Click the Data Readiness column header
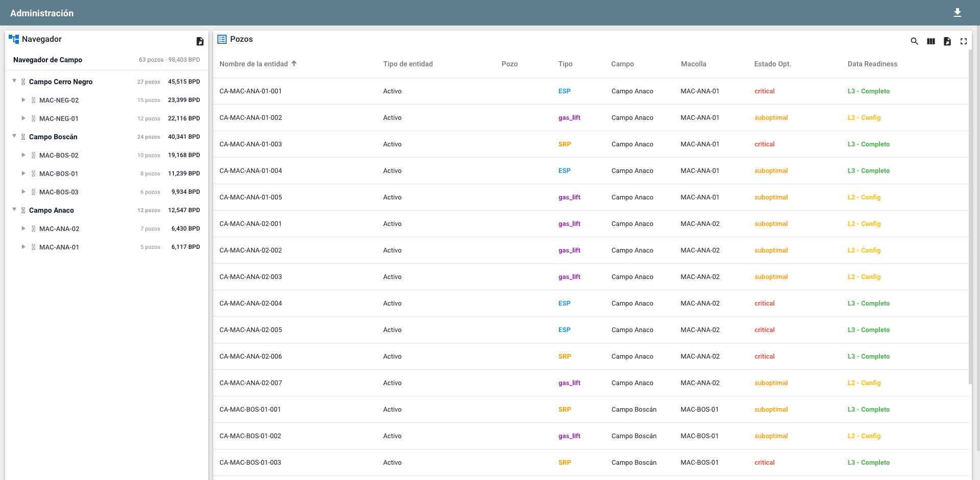The height and width of the screenshot is (480, 980). click(872, 64)
